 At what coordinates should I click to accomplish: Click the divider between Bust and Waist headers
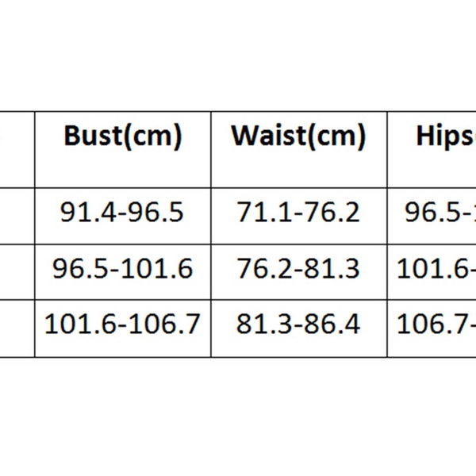tap(211, 149)
